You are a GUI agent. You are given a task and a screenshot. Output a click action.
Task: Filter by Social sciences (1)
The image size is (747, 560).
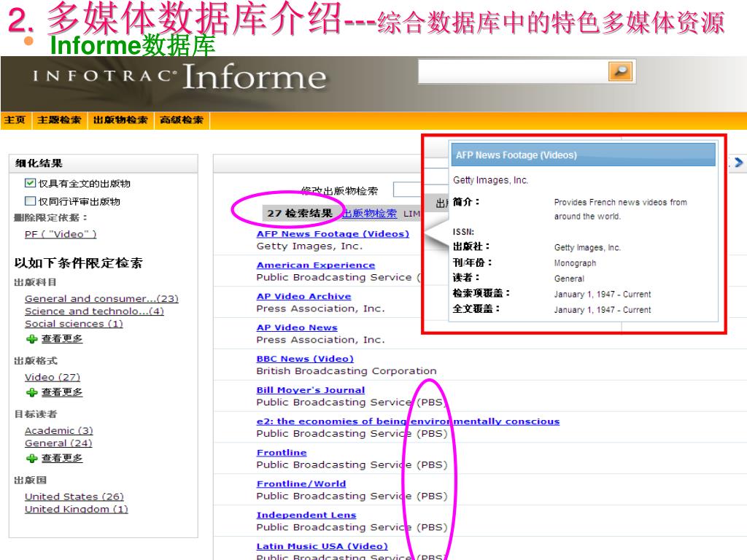74,324
